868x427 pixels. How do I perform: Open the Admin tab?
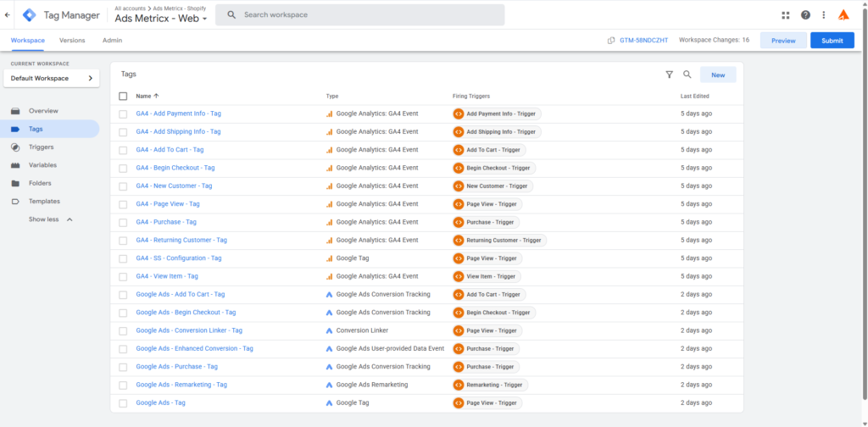tap(113, 41)
